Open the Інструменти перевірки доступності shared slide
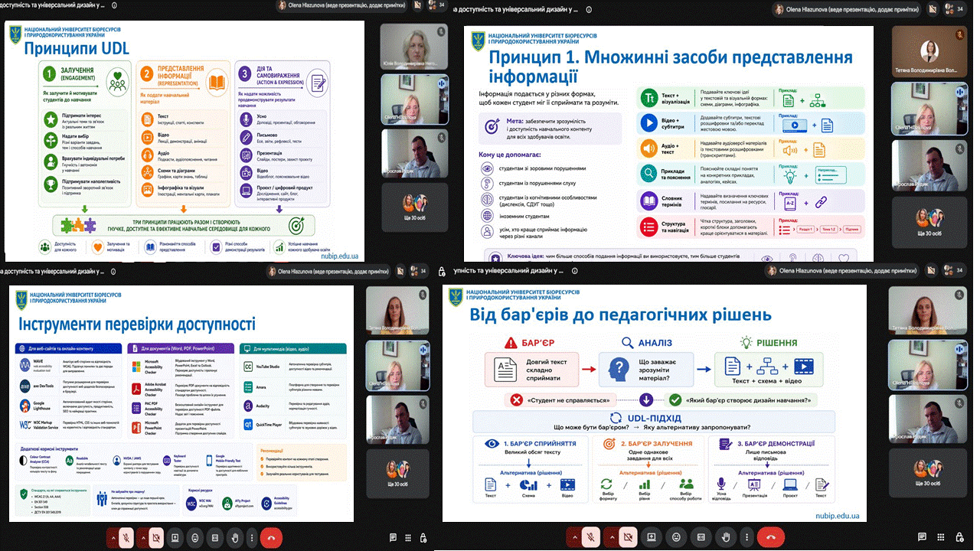 [180, 403]
